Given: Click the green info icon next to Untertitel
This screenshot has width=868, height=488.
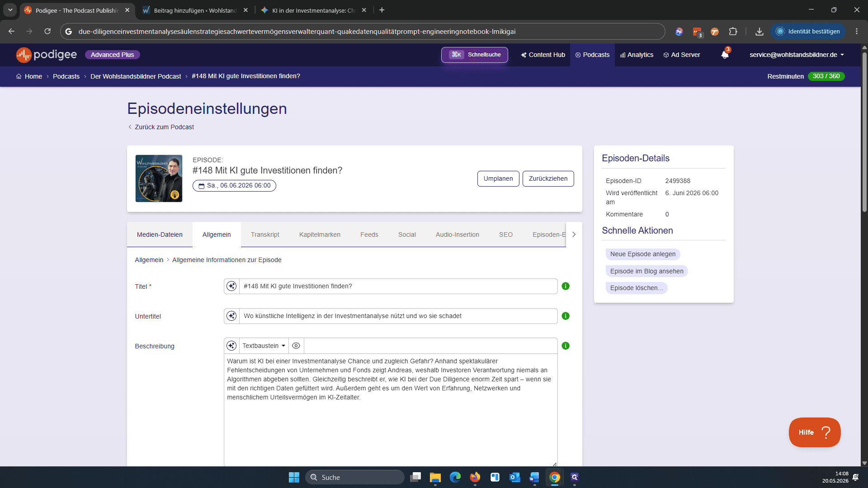Looking at the screenshot, I should click(566, 316).
